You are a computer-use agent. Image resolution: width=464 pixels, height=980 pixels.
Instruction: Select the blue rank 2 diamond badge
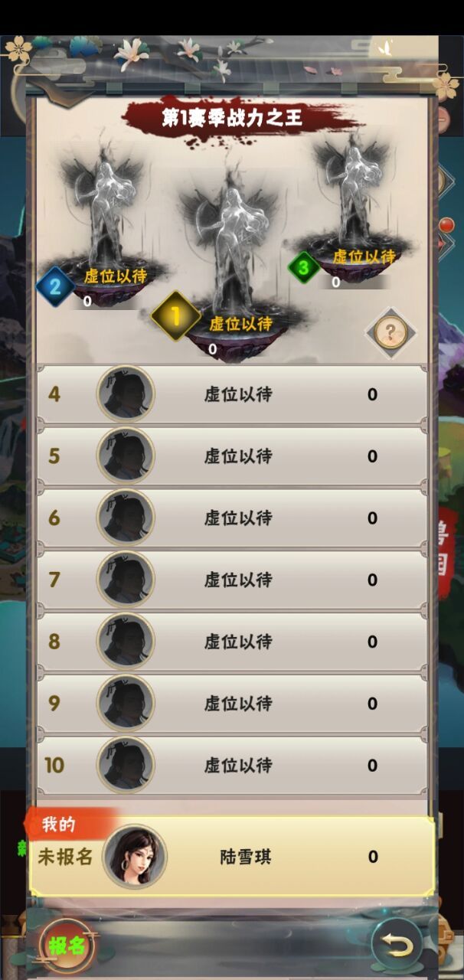pyautogui.click(x=55, y=287)
